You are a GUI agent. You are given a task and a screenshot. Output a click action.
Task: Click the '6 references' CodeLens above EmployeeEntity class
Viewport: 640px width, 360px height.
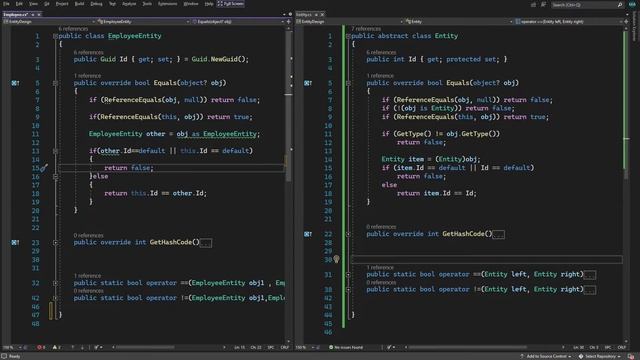pyautogui.click(x=73, y=29)
